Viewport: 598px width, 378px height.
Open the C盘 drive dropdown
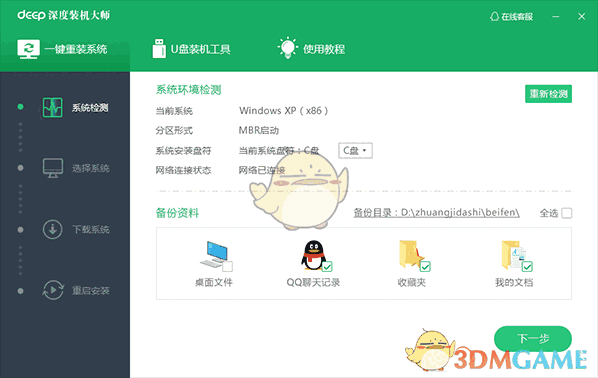355,150
